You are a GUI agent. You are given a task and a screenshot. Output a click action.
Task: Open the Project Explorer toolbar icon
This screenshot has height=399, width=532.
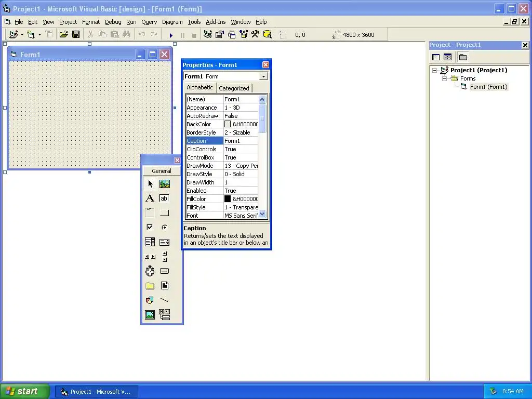click(x=208, y=35)
